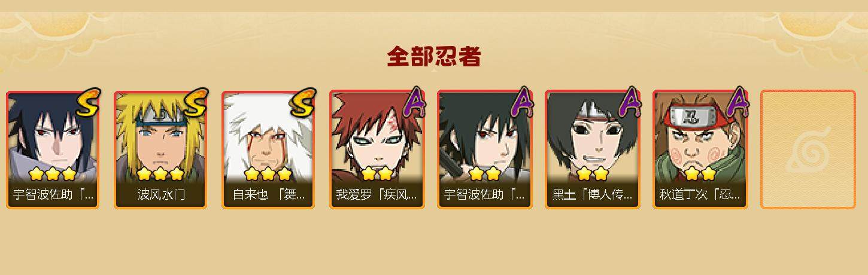
Task: Select the 波风水门 ninja portrait
Action: click(x=160, y=138)
